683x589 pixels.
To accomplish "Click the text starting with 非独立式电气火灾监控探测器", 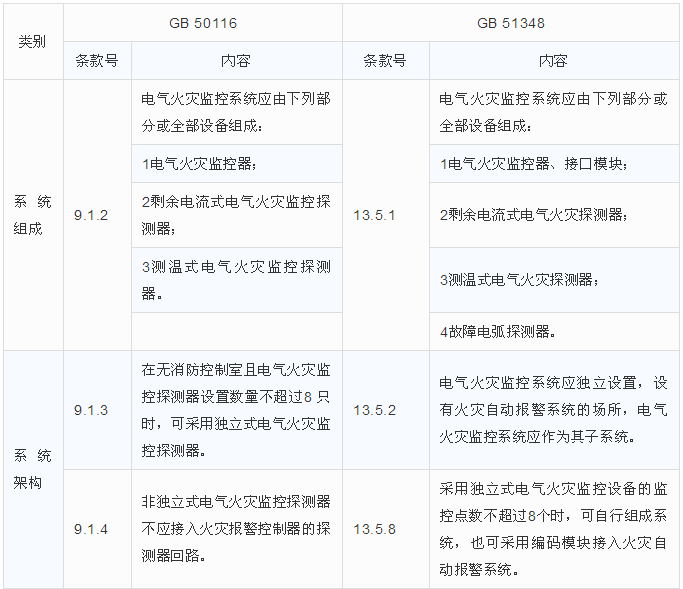I will click(x=236, y=528).
